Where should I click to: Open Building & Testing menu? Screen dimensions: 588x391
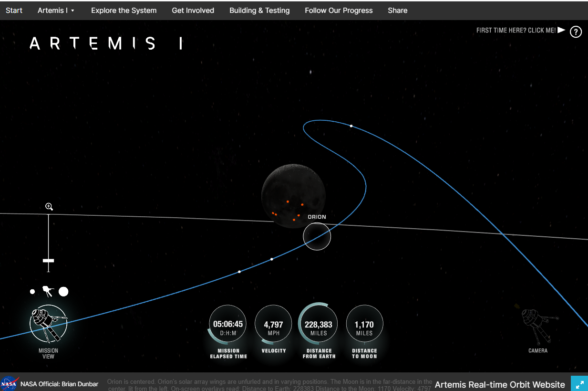click(259, 11)
